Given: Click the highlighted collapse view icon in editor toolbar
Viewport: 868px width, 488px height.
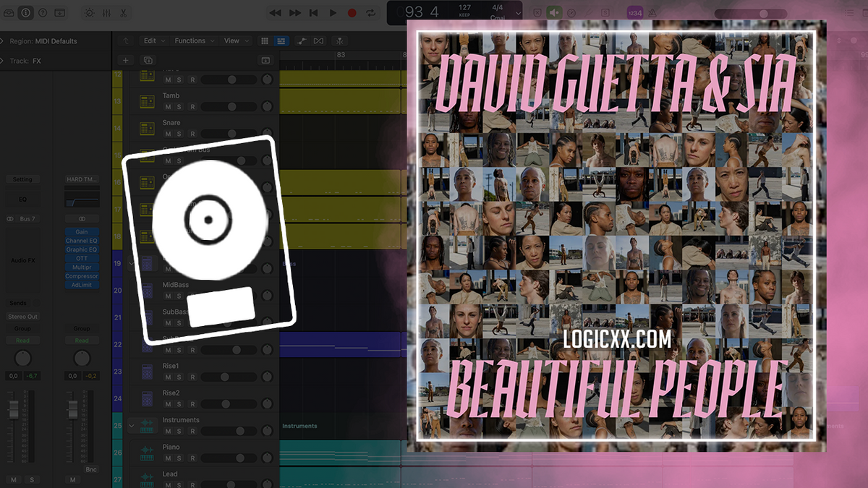Looking at the screenshot, I should tap(281, 40).
